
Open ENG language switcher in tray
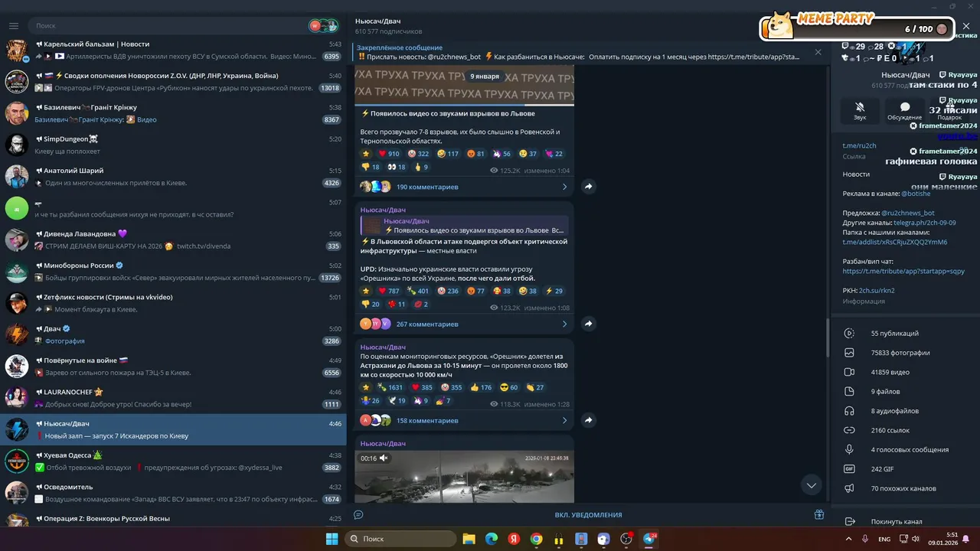(884, 539)
